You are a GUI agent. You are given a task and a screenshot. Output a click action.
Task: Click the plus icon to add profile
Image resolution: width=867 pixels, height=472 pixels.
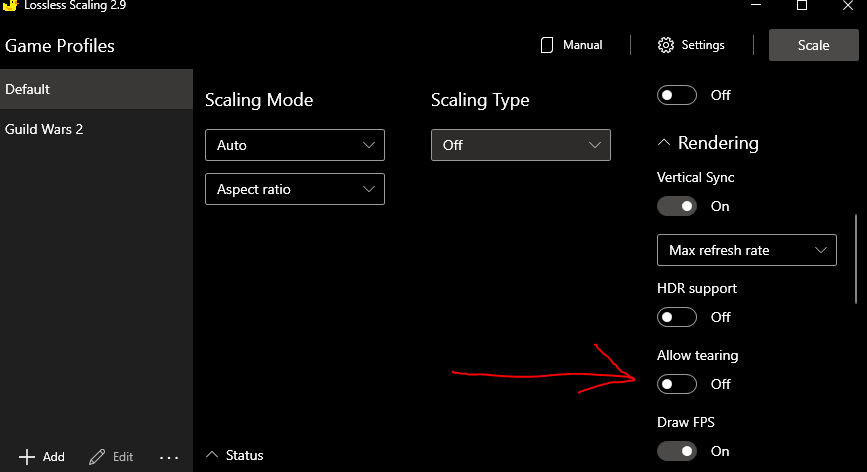pyautogui.click(x=27, y=456)
